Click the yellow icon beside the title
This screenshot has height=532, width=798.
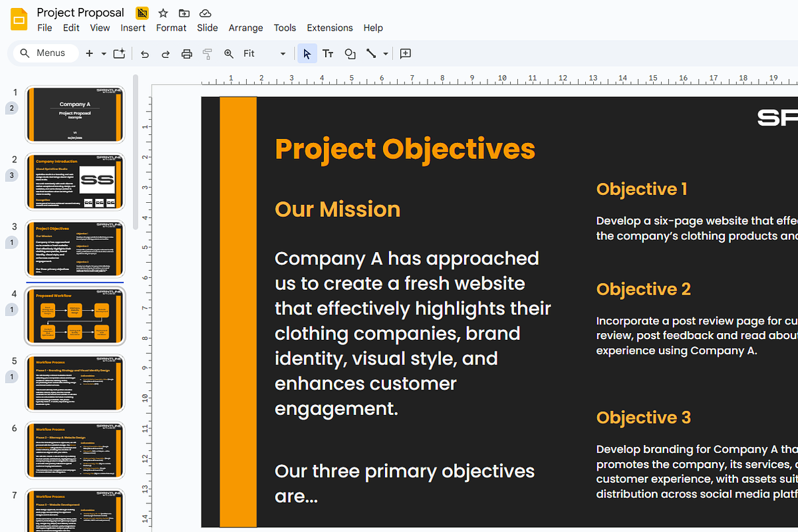point(142,13)
